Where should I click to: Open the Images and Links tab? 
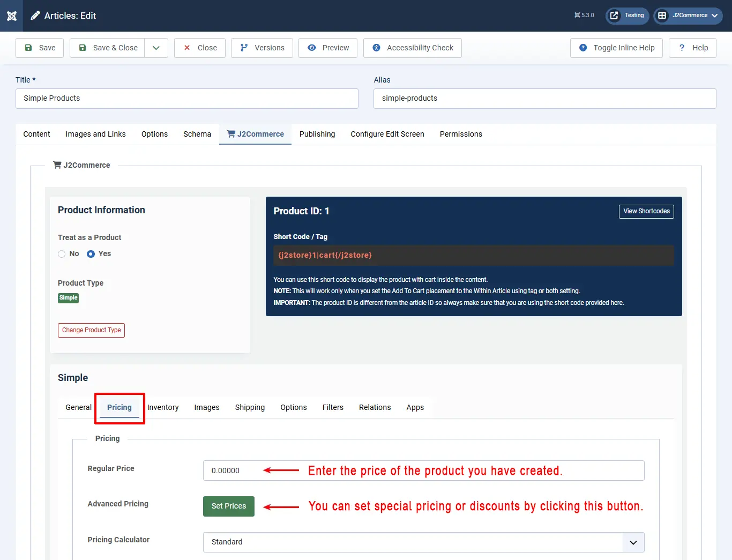tap(95, 134)
